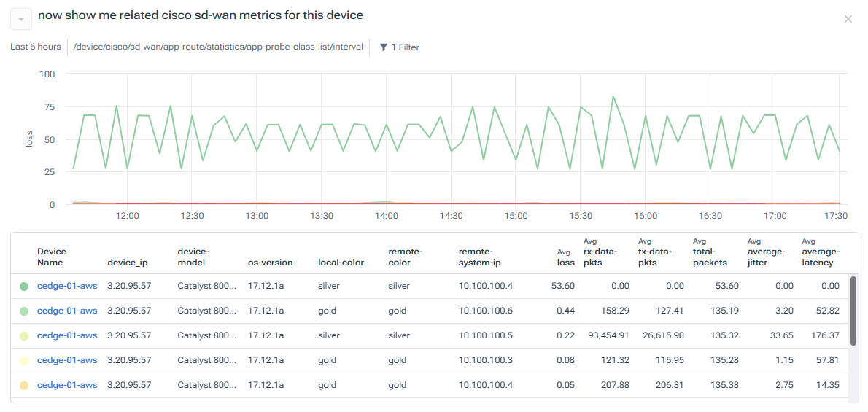Select the 26,615.90 tx-data-pkts value
868x412 pixels.
(663, 335)
